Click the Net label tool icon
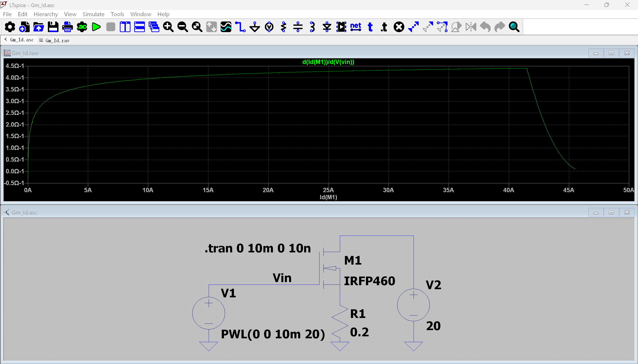Viewport: 638px width, 364px height. (x=356, y=27)
